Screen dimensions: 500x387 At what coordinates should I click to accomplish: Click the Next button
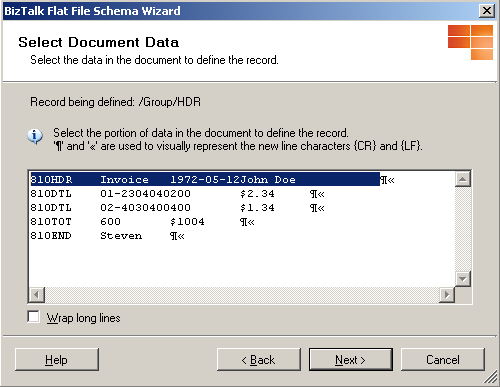click(351, 360)
